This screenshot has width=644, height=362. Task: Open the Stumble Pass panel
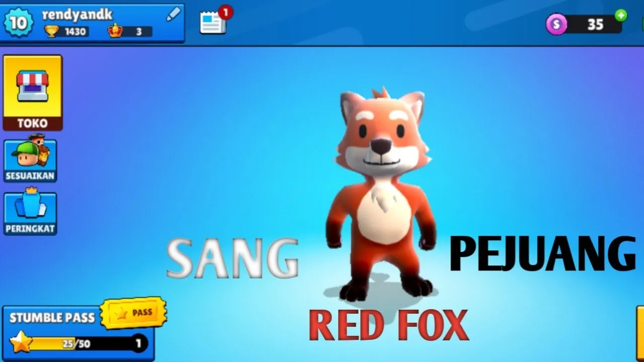[78, 333]
